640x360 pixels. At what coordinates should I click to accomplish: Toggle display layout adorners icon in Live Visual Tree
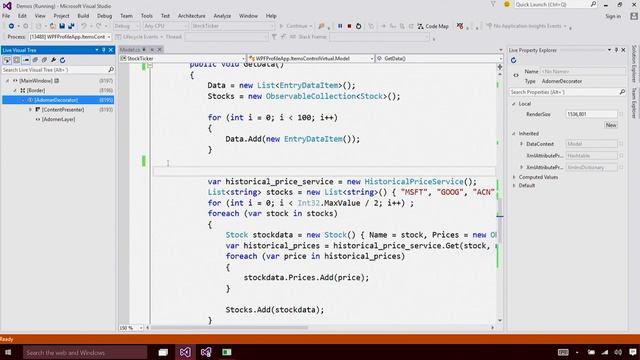click(16, 60)
